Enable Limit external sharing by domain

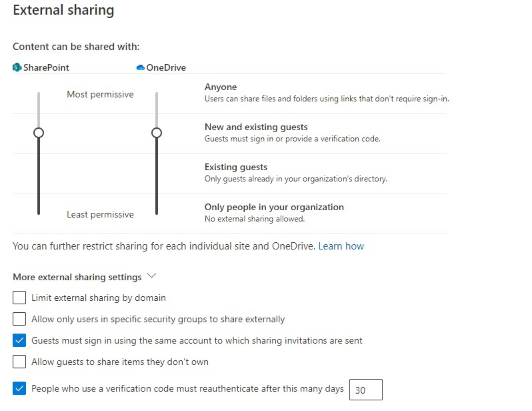coord(19,298)
